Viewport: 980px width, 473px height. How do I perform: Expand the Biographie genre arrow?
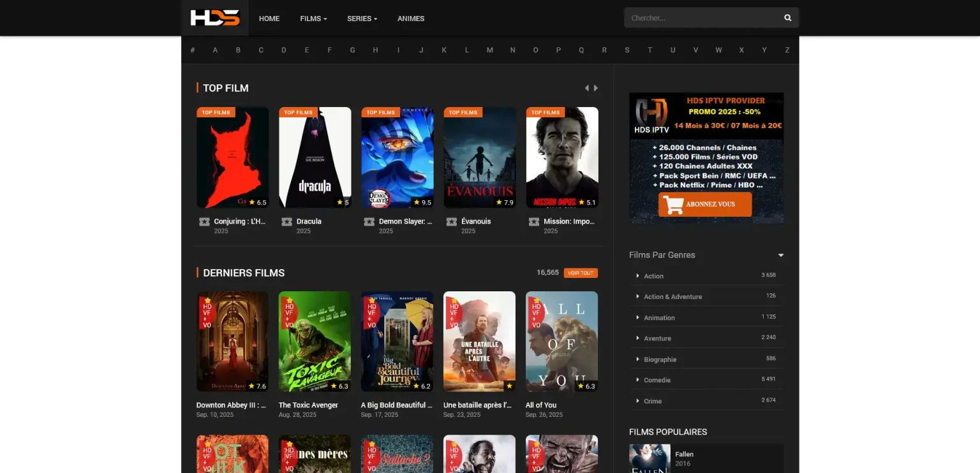point(637,359)
